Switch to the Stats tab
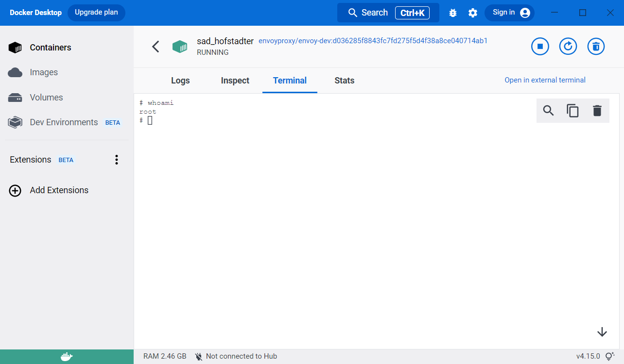624x364 pixels. coord(345,81)
